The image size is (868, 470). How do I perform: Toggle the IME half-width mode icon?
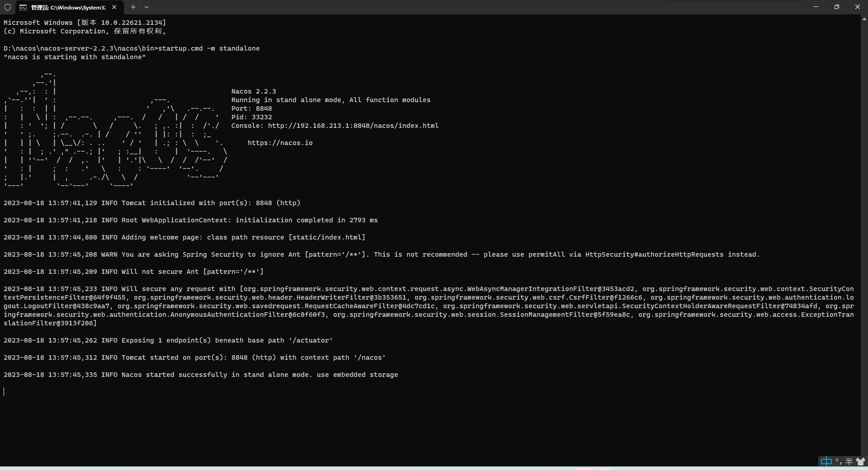(849, 461)
